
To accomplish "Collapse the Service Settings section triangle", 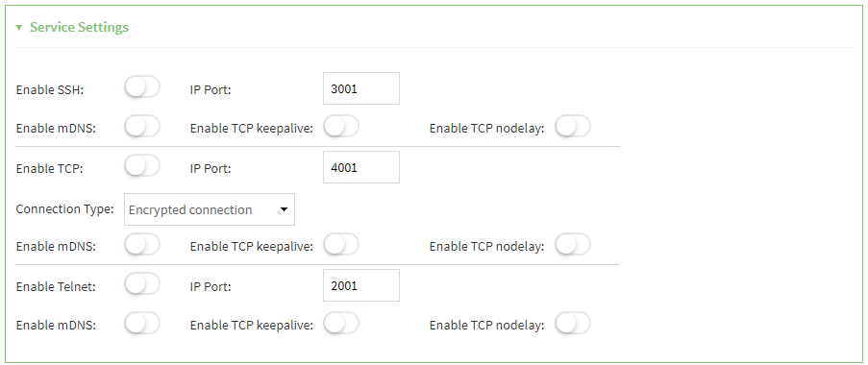I will (x=19, y=27).
